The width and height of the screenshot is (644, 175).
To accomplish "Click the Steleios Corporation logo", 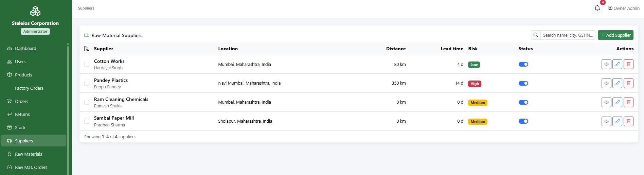I will coord(35,11).
